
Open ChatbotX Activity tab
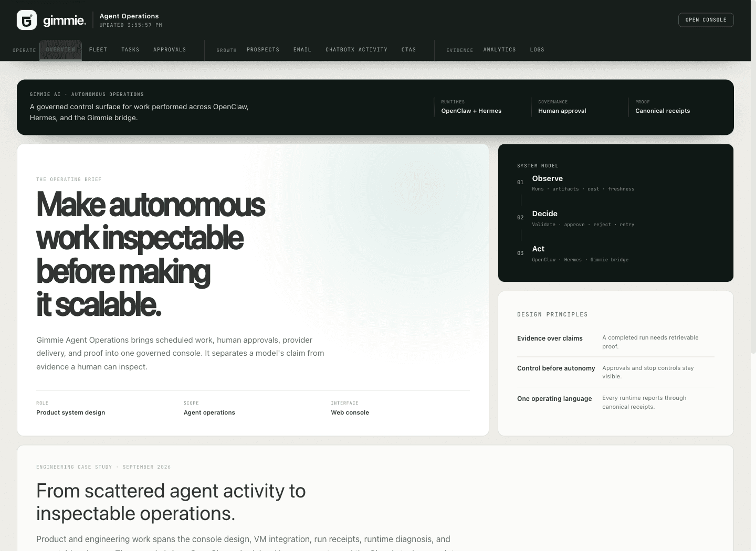click(x=356, y=50)
